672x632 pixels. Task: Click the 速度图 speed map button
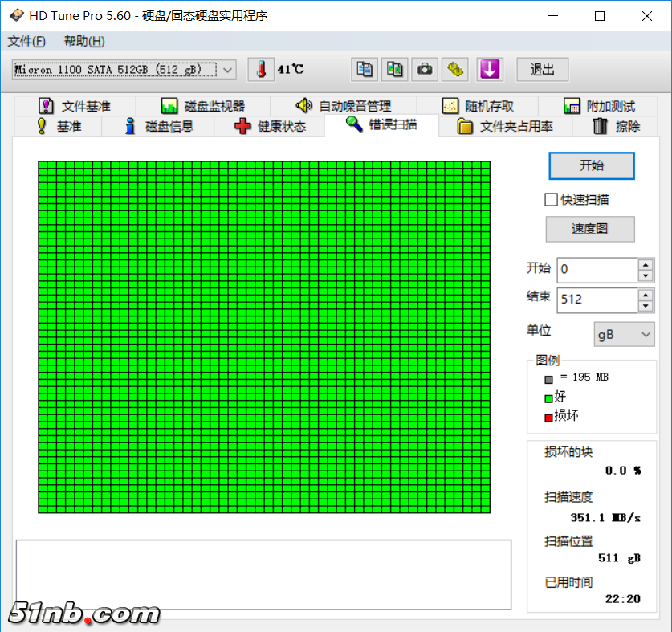point(590,229)
